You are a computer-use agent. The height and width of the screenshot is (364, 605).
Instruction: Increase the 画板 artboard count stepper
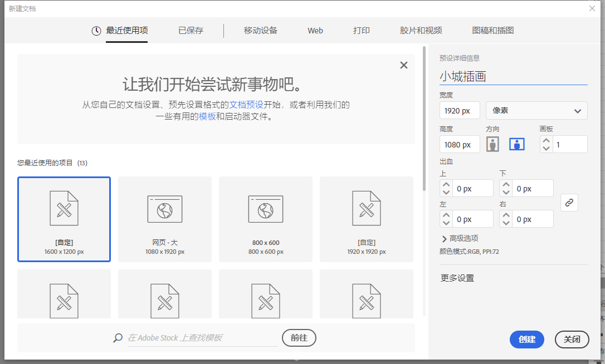pos(547,140)
